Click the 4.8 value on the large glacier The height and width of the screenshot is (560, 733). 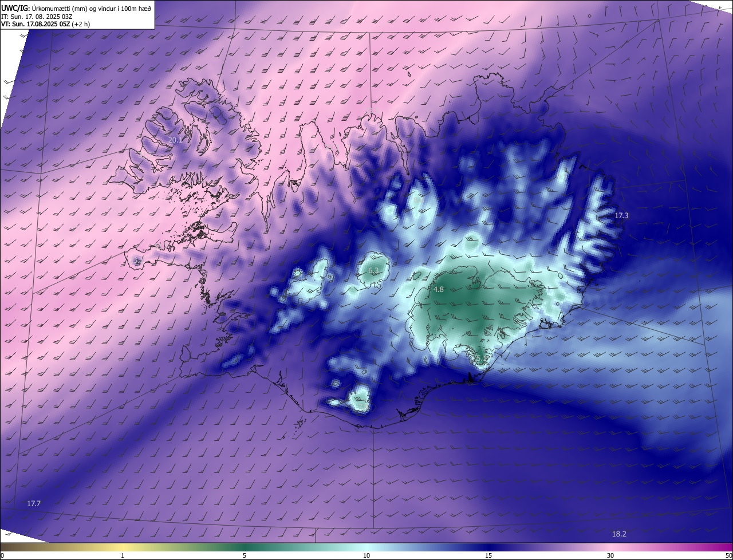coord(439,290)
